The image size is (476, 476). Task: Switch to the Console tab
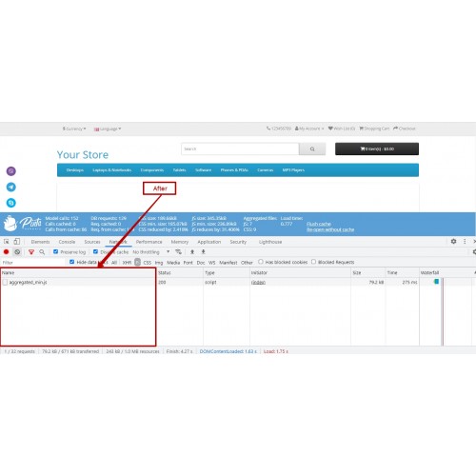(x=67, y=242)
